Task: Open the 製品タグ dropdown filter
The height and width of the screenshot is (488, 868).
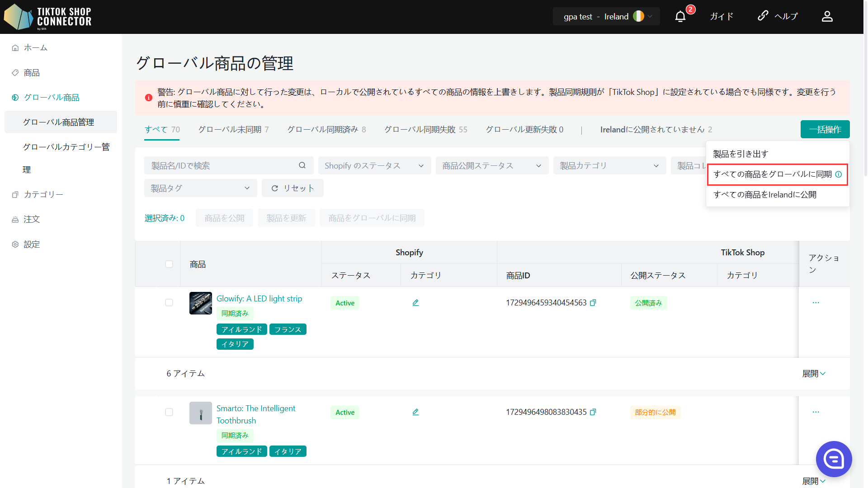Action: tap(200, 188)
